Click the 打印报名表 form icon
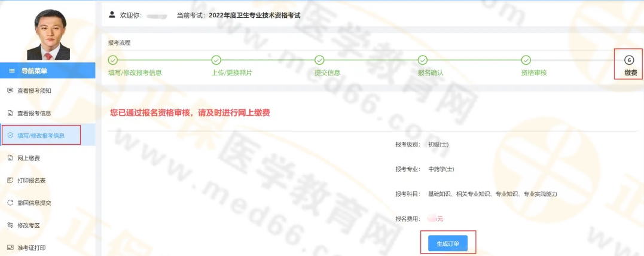 point(10,180)
